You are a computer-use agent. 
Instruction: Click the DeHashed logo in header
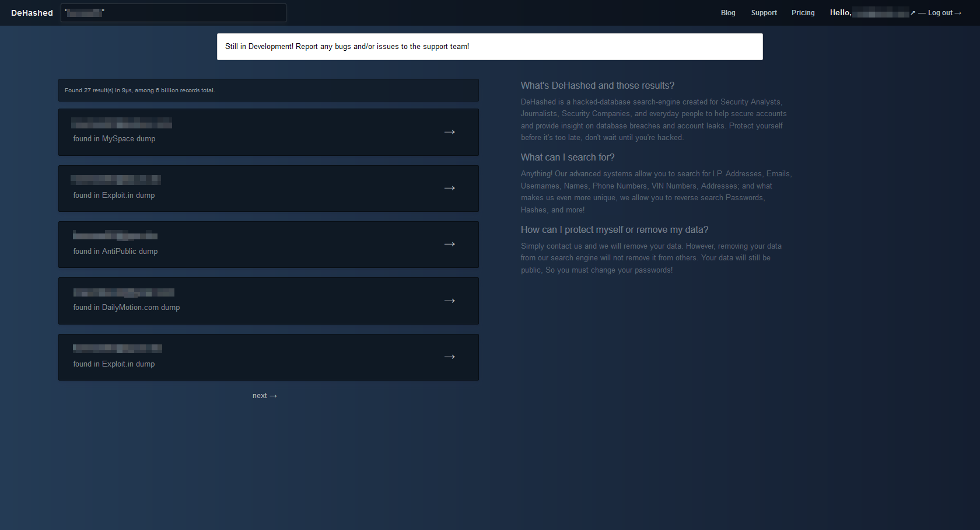point(32,13)
